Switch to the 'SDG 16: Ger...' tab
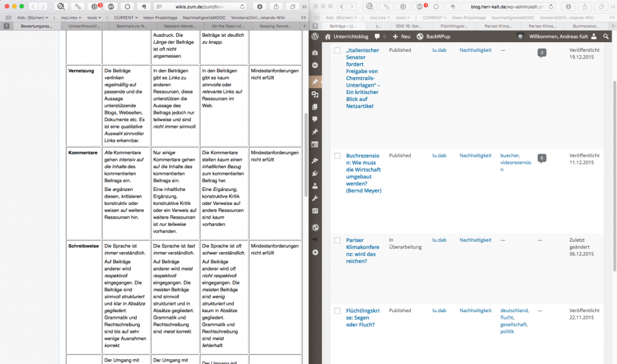 (x=408, y=27)
